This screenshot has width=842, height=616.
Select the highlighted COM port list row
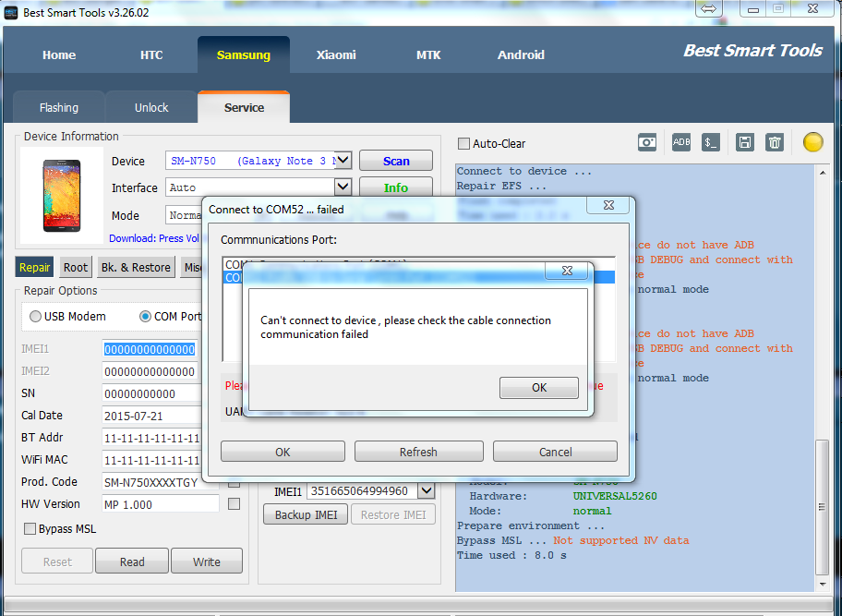coord(419,277)
